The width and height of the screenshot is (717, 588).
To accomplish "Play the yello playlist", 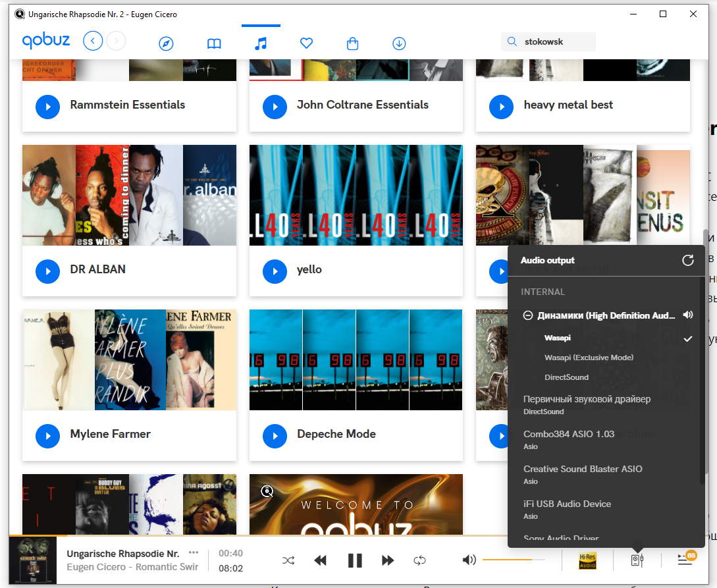I will point(275,271).
